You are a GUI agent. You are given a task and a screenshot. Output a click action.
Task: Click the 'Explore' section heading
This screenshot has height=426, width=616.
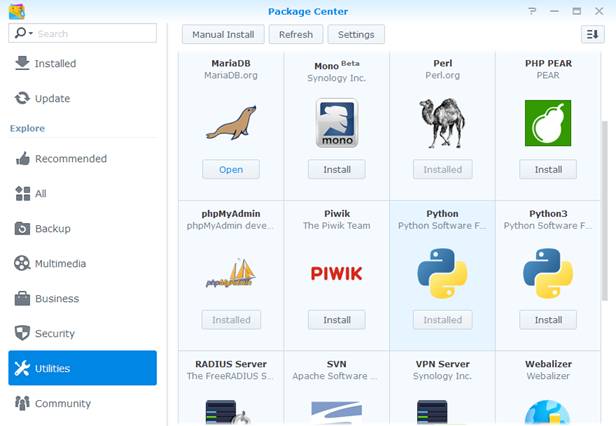[x=27, y=129]
